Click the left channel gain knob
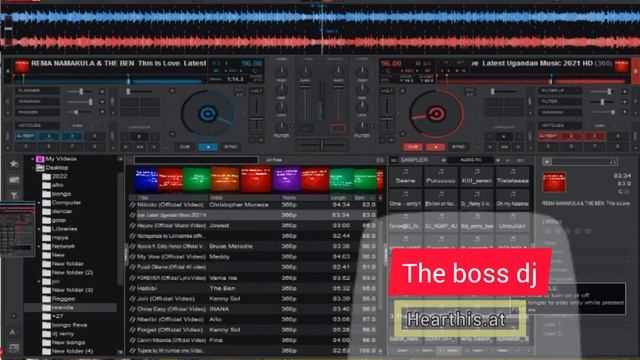The image size is (640, 360). pyautogui.click(x=305, y=72)
